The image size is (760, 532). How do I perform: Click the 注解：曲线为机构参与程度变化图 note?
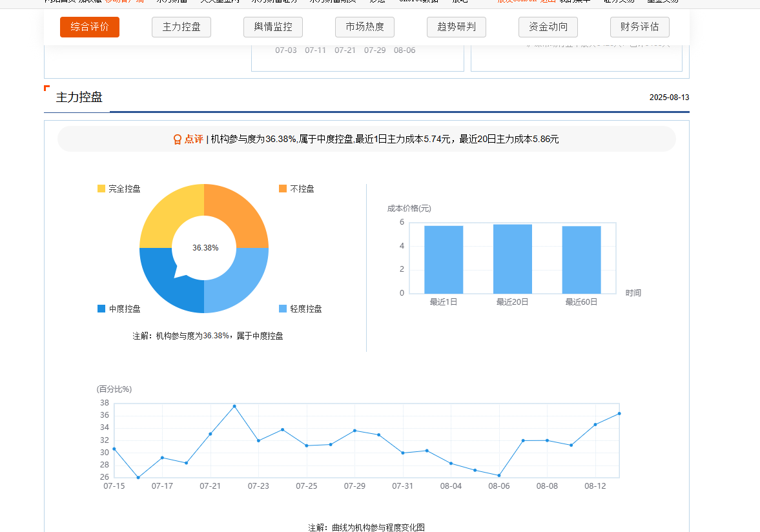coord(366,527)
